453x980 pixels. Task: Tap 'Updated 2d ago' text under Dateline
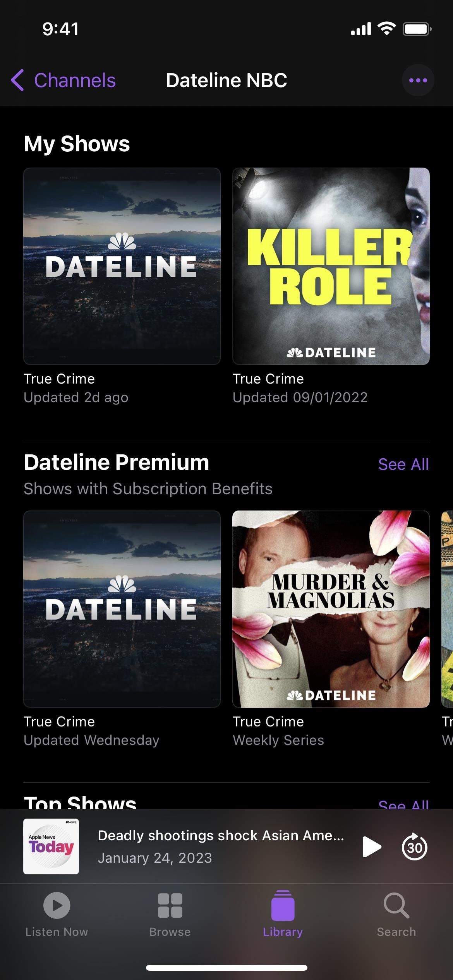[x=76, y=397]
